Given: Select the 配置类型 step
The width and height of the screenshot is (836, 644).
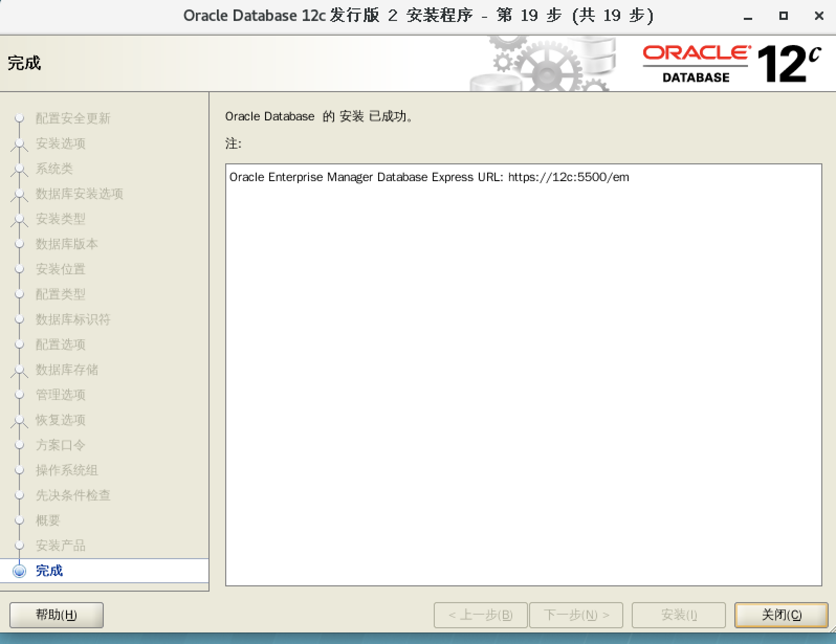Looking at the screenshot, I should pos(60,294).
